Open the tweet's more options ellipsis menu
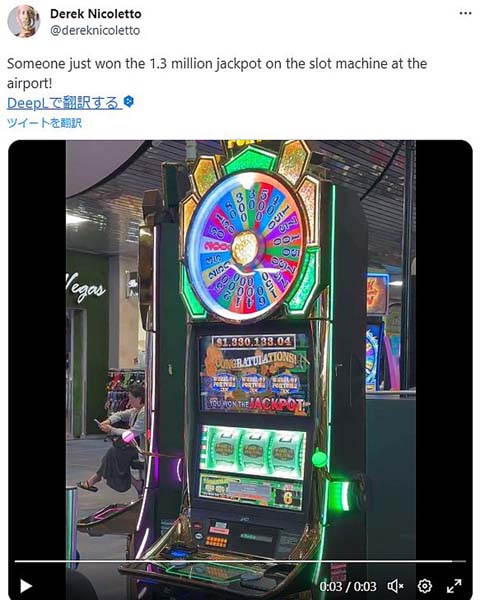Image resolution: width=485 pixels, height=600 pixels. tap(465, 13)
